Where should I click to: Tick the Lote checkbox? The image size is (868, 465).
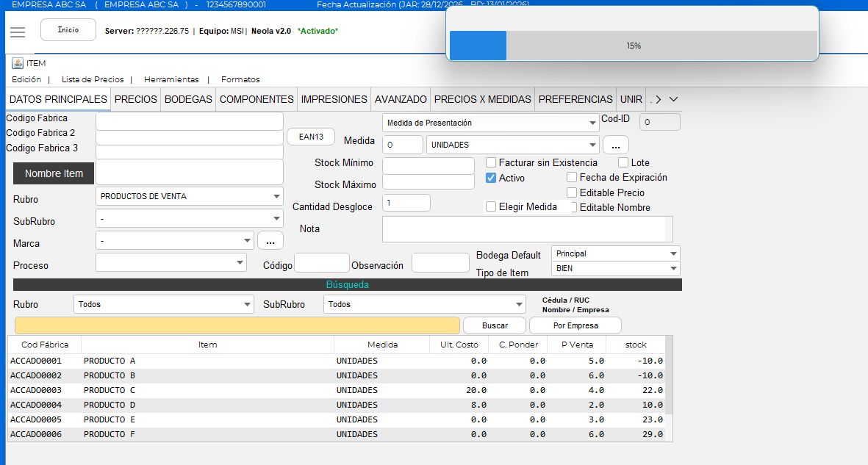coord(623,162)
